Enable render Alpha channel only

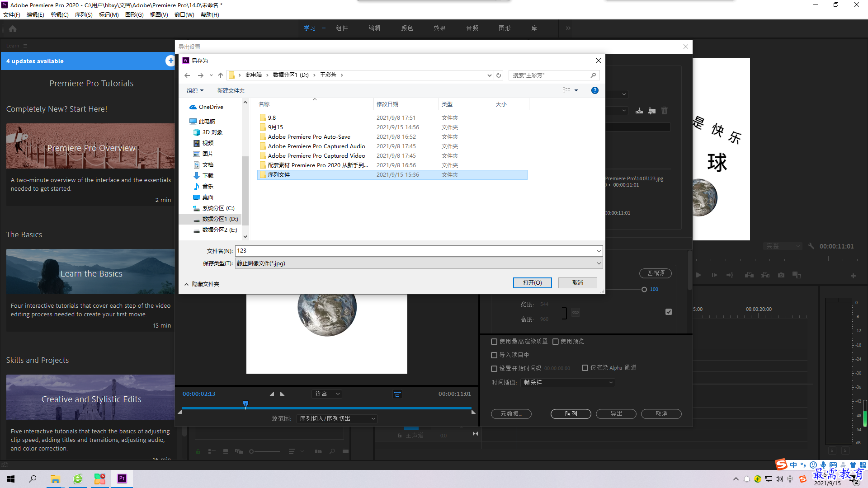coord(585,368)
